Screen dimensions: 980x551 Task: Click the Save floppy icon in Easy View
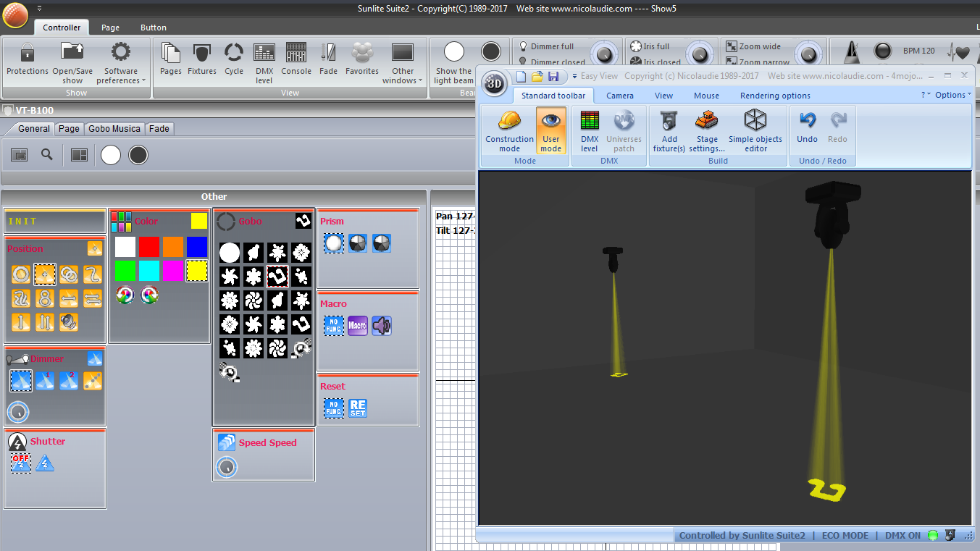(553, 77)
